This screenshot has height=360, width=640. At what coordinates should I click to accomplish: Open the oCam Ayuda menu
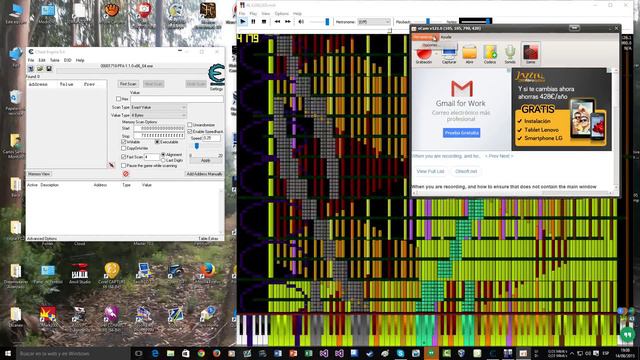coord(447,37)
